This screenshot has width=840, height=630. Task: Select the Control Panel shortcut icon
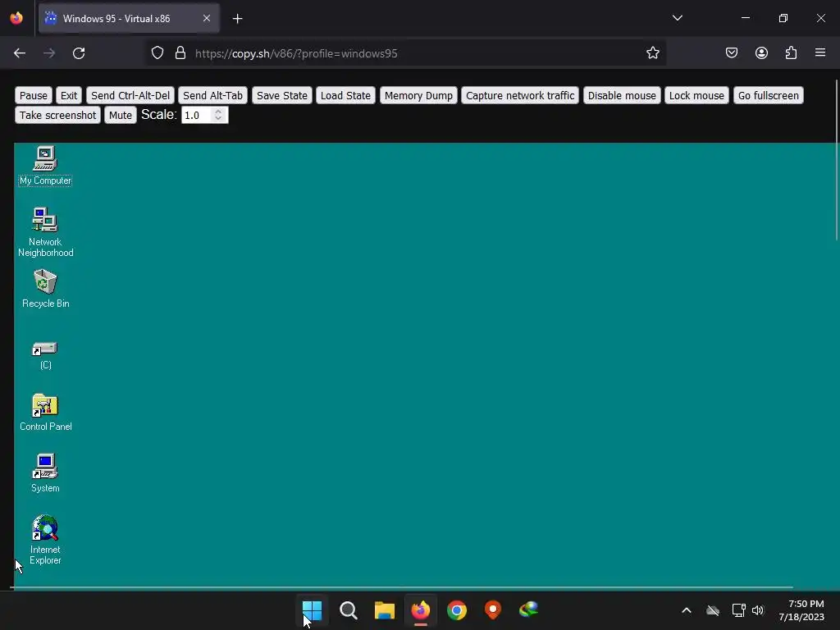click(x=45, y=412)
